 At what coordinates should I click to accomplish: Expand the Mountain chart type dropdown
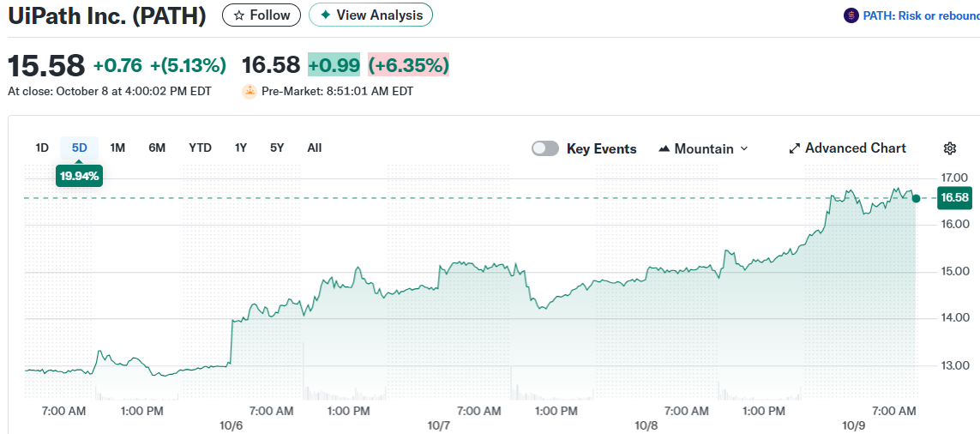743,148
